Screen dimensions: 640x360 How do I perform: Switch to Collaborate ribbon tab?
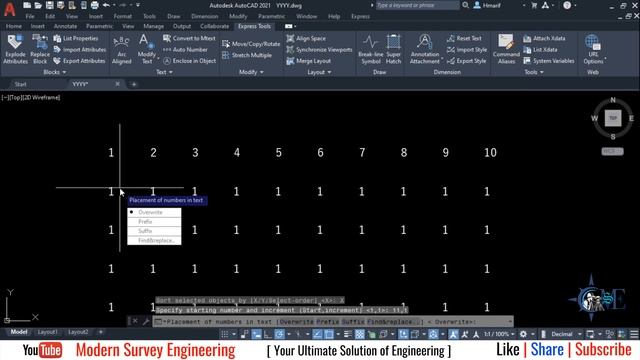click(214, 26)
